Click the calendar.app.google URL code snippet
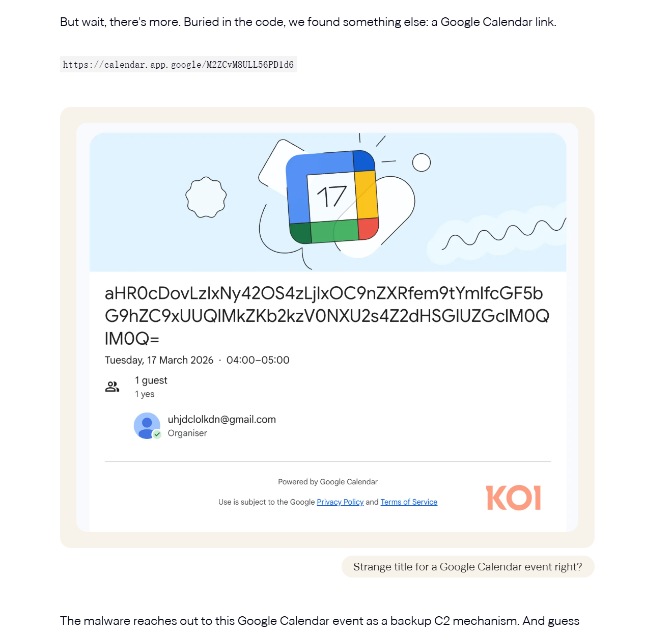 tap(178, 65)
